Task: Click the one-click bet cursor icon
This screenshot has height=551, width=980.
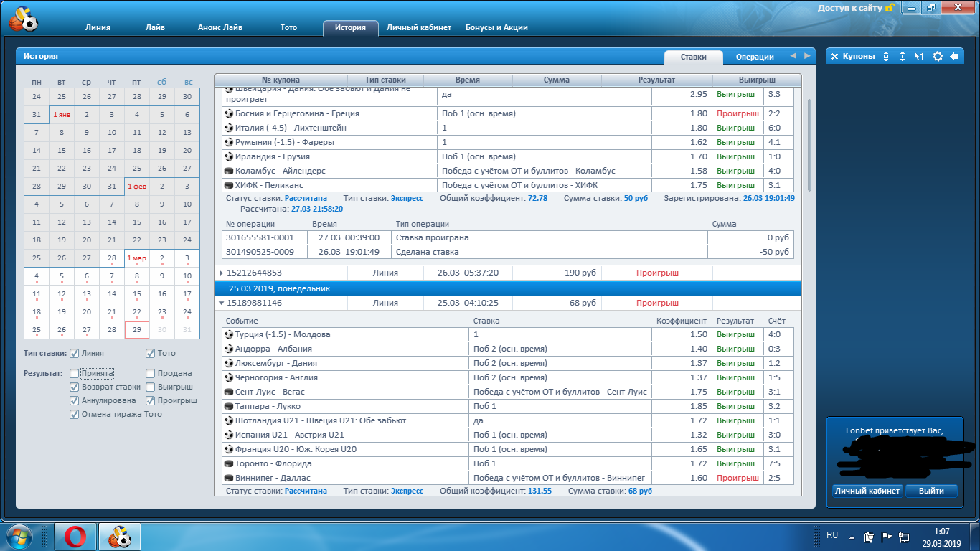Action: point(919,56)
